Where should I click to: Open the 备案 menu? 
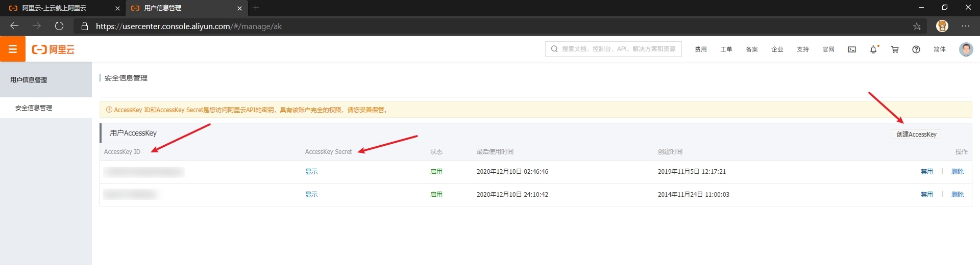click(752, 49)
